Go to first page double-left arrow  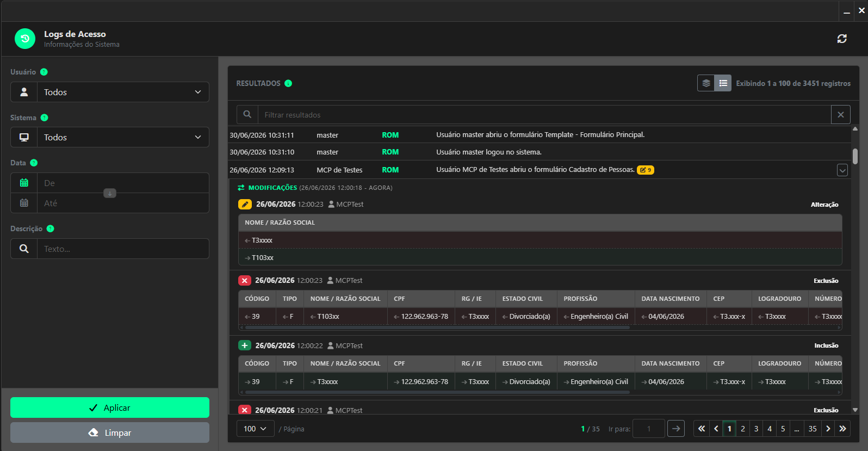click(x=702, y=429)
